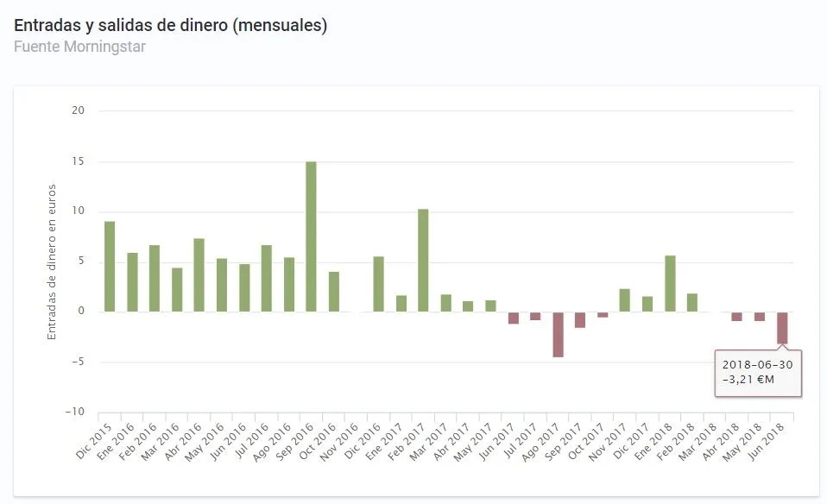
Task: Select the Dic 2016 bar
Action: click(378, 284)
